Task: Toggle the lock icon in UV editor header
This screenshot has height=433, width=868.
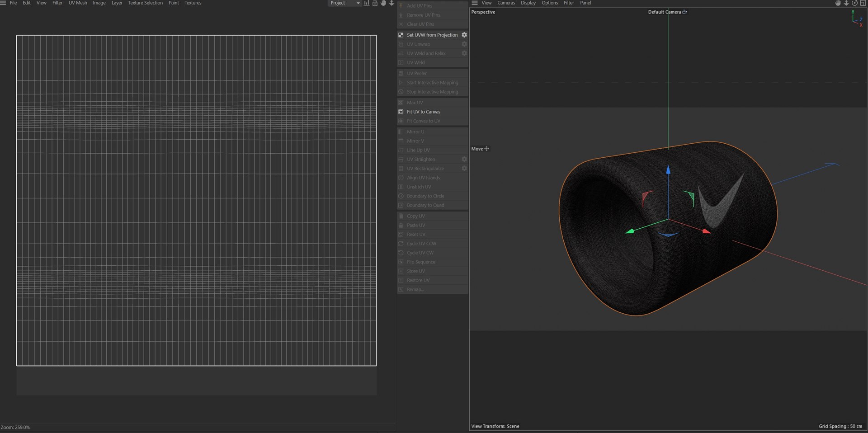Action: (x=375, y=3)
